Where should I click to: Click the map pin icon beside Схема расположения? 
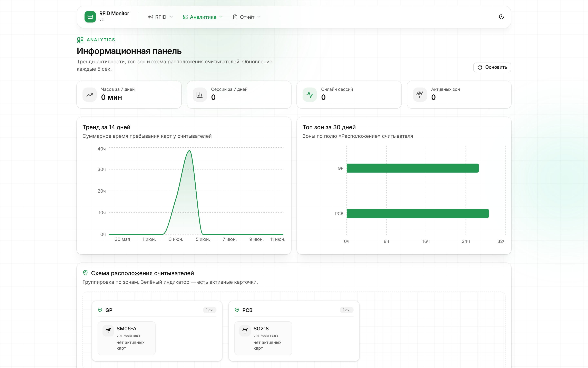pos(85,273)
